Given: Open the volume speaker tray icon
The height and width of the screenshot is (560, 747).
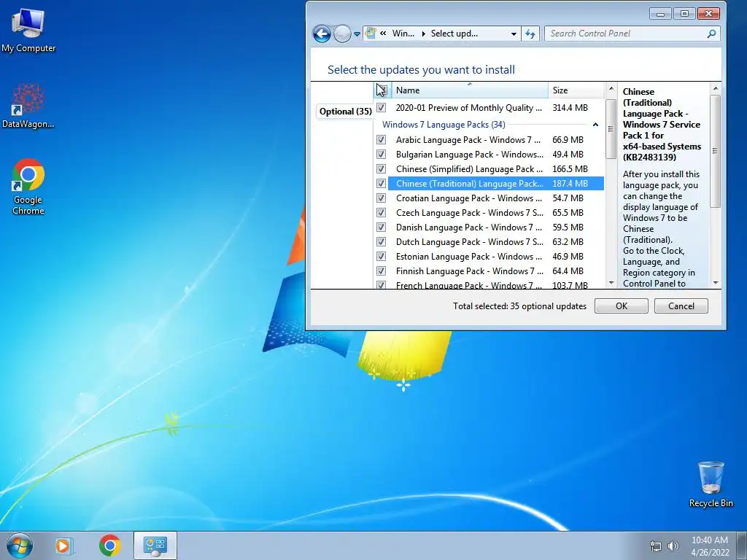Looking at the screenshot, I should (673, 546).
